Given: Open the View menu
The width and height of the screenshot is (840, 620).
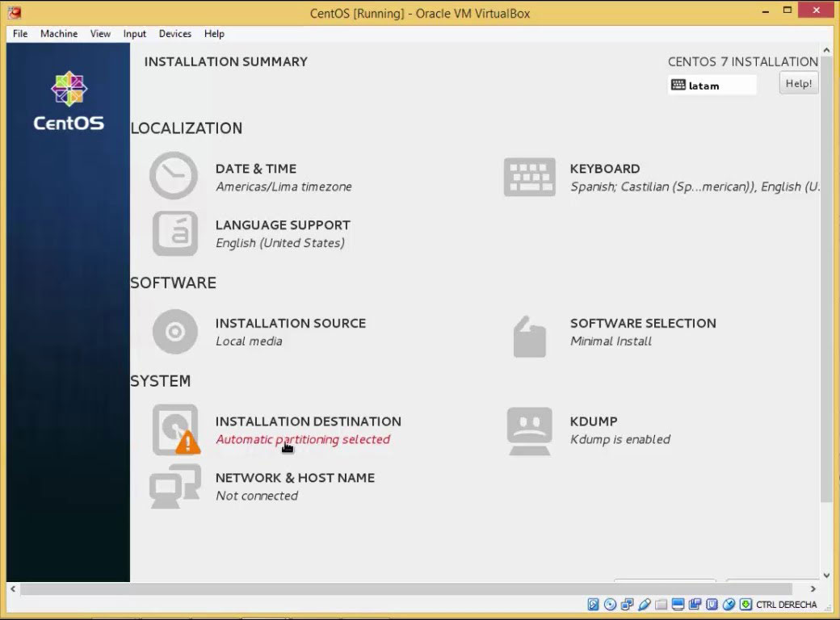Looking at the screenshot, I should (x=100, y=34).
